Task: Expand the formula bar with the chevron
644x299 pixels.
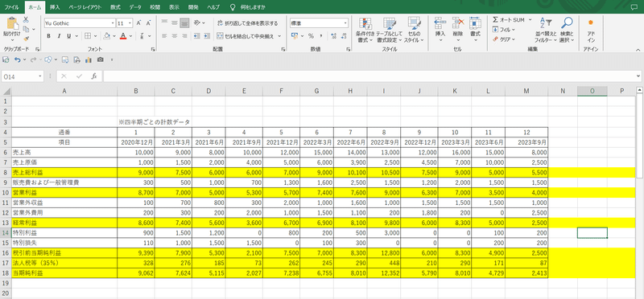Action: pos(638,76)
